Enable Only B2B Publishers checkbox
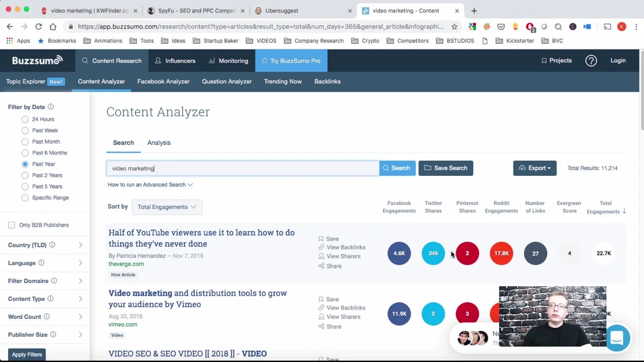The image size is (644, 362). coord(12,225)
